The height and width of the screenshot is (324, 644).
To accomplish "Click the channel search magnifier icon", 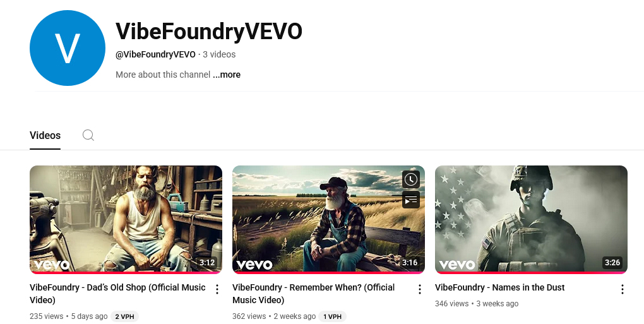I will 88,135.
